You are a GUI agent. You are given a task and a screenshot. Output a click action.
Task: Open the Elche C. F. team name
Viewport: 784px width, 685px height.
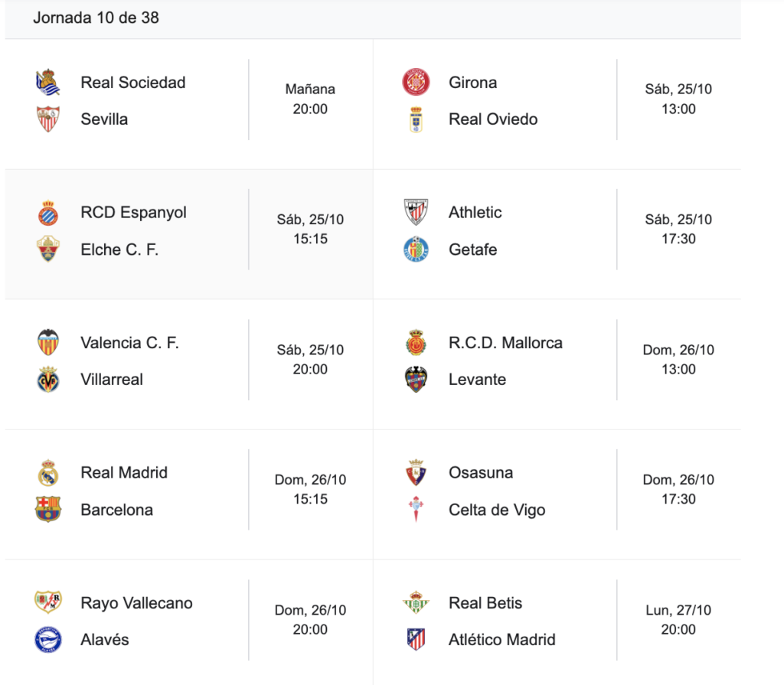(x=119, y=249)
